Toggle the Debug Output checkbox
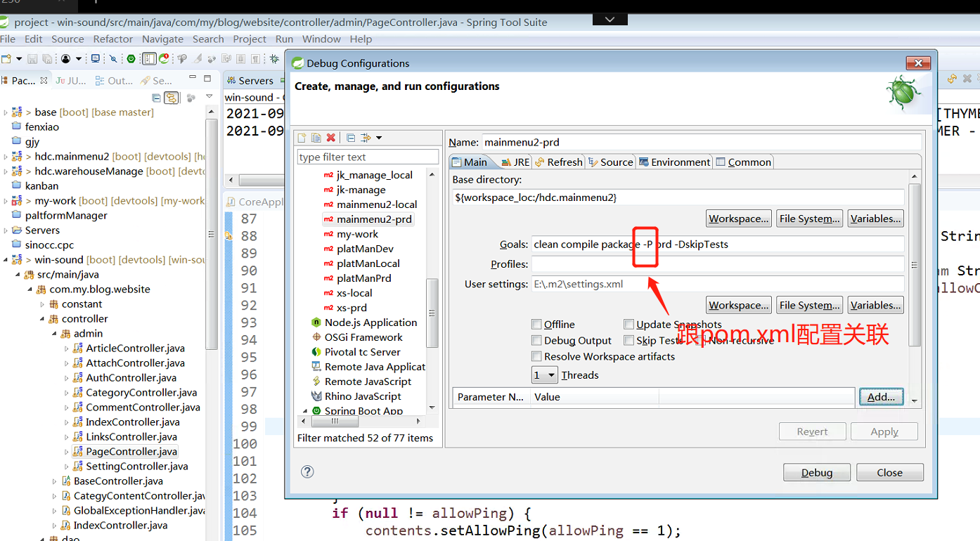980x541 pixels. pyautogui.click(x=536, y=340)
